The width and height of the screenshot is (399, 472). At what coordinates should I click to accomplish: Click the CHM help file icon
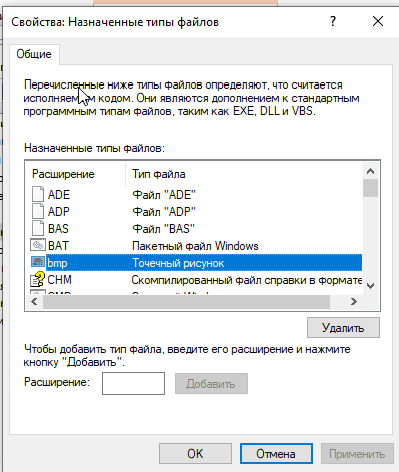click(x=37, y=279)
